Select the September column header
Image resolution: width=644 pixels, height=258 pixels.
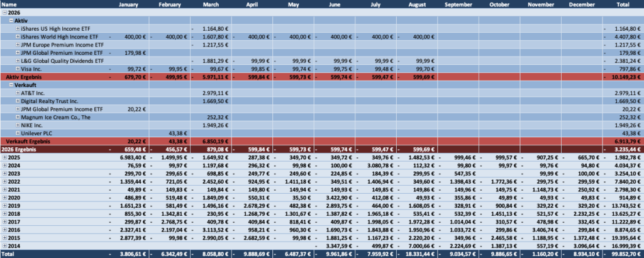[x=458, y=4]
